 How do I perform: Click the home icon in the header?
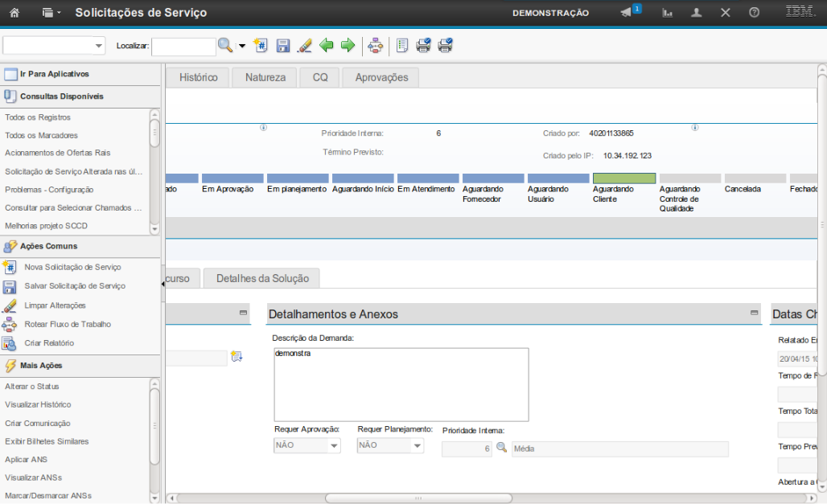(14, 13)
